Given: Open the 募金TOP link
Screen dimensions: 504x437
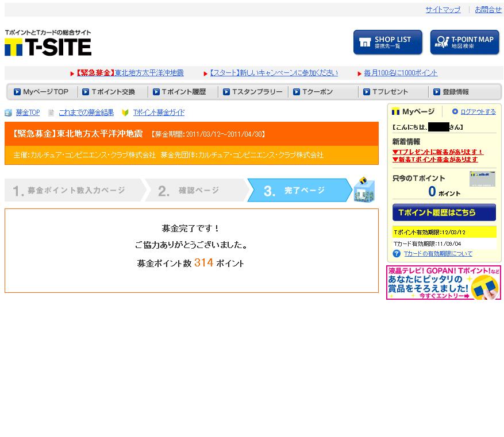Looking at the screenshot, I should click(x=28, y=113).
